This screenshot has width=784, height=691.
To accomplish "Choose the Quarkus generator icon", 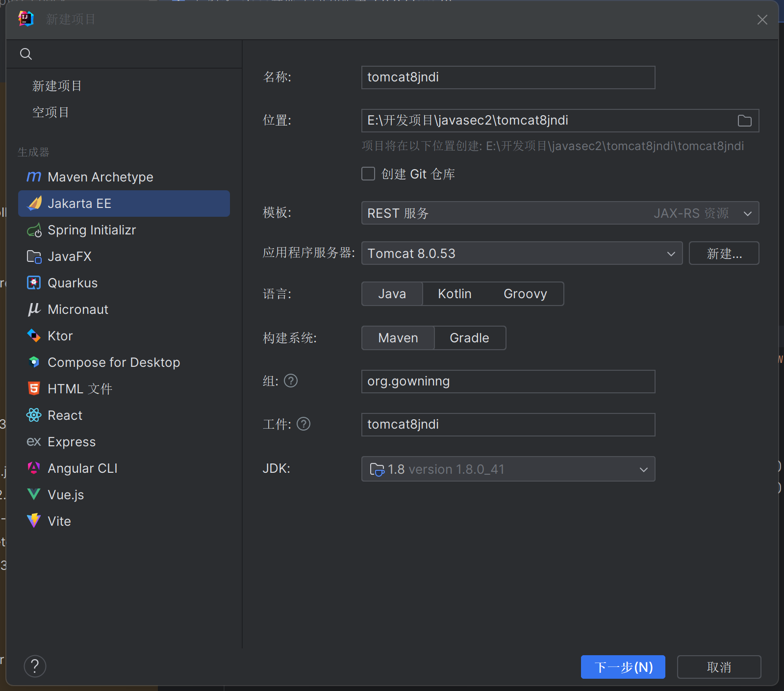I will click(x=34, y=283).
